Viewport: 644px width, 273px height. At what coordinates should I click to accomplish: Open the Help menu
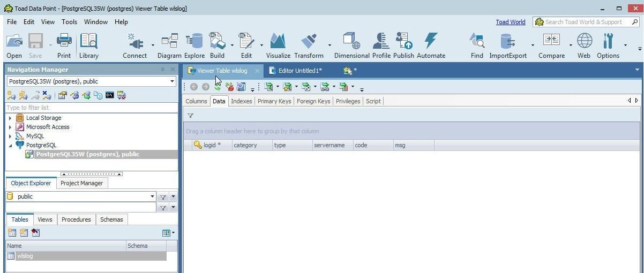[121, 22]
